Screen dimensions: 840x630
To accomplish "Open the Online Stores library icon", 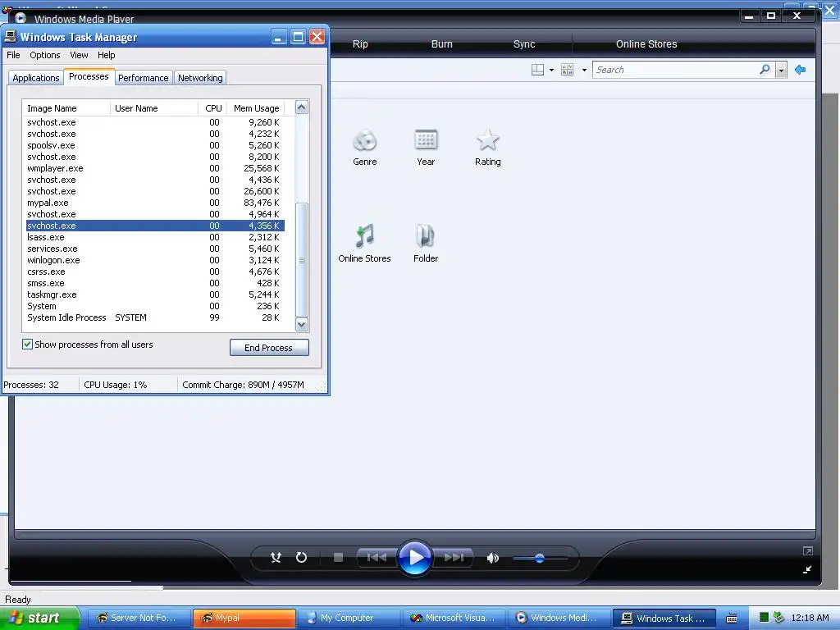I will pos(364,244).
